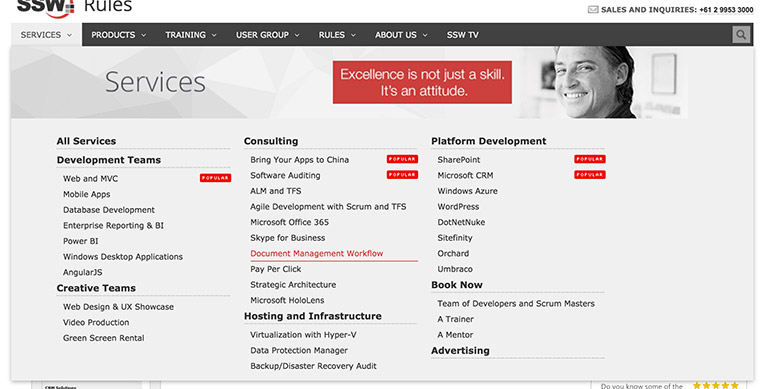Open Database Development service
The width and height of the screenshot is (760, 389).
(109, 210)
